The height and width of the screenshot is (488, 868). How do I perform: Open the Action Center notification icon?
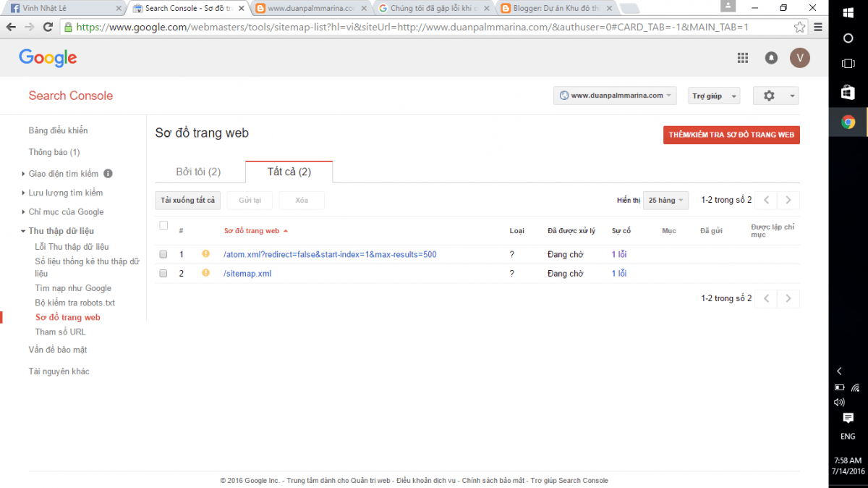[848, 418]
